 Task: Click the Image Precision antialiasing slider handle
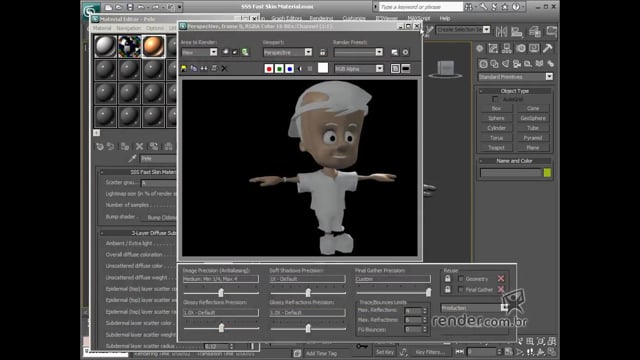(221, 292)
